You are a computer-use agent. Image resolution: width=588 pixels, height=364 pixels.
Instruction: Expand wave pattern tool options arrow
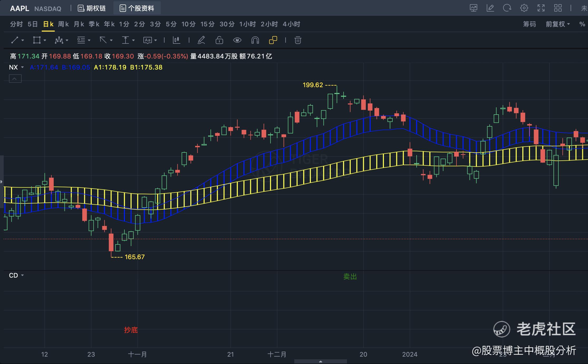click(x=67, y=40)
